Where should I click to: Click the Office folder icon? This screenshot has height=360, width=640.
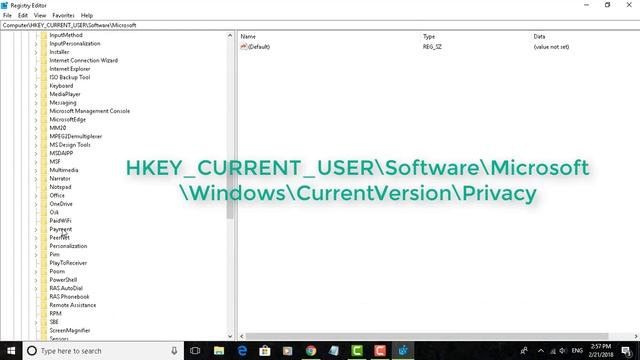44,195
